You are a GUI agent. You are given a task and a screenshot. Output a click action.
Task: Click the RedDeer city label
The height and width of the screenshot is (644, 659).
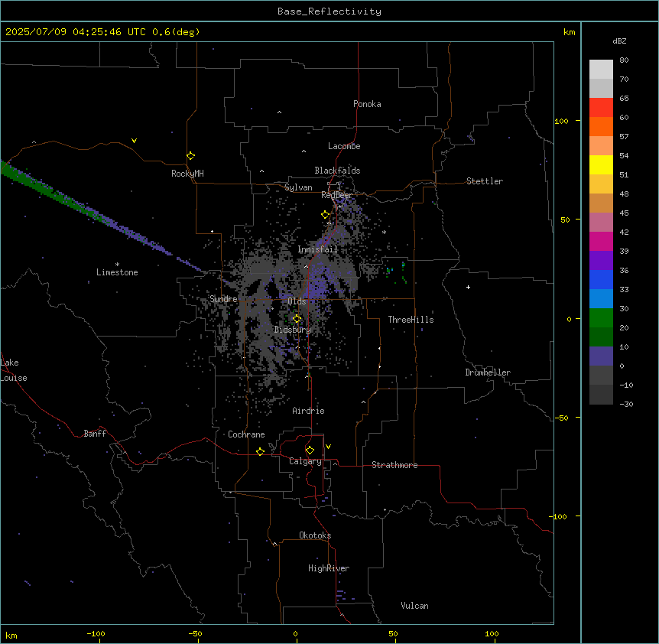click(336, 195)
